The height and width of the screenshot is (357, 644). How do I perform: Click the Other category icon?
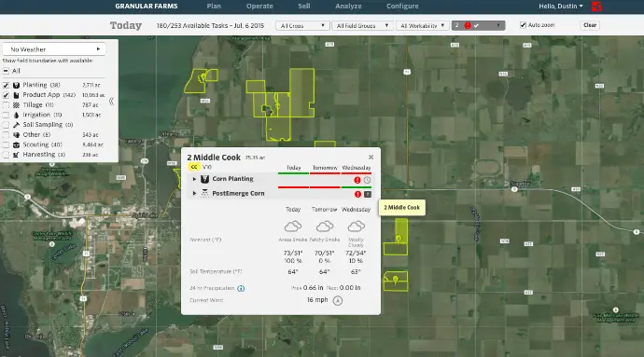[16, 134]
